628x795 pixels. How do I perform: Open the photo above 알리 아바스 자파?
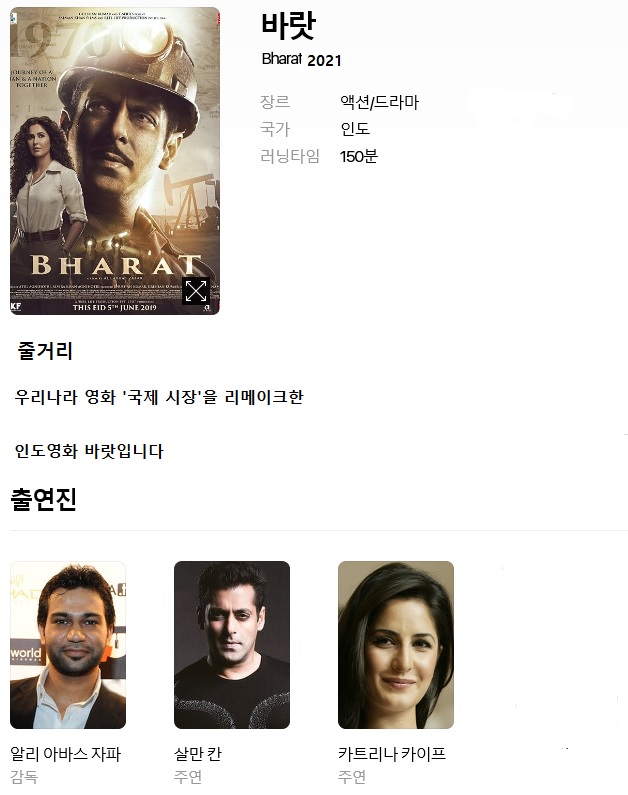68,645
